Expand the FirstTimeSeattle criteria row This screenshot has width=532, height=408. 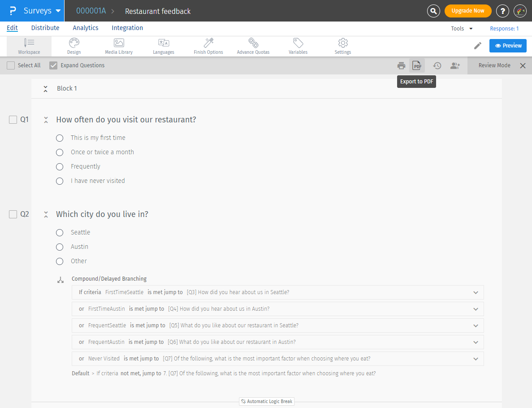point(476,293)
